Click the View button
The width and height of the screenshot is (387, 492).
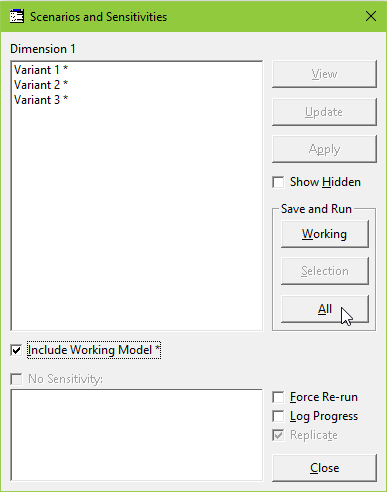(x=324, y=74)
